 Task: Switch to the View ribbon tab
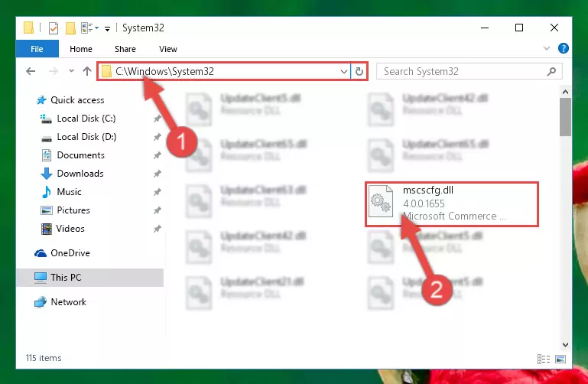pyautogui.click(x=168, y=49)
